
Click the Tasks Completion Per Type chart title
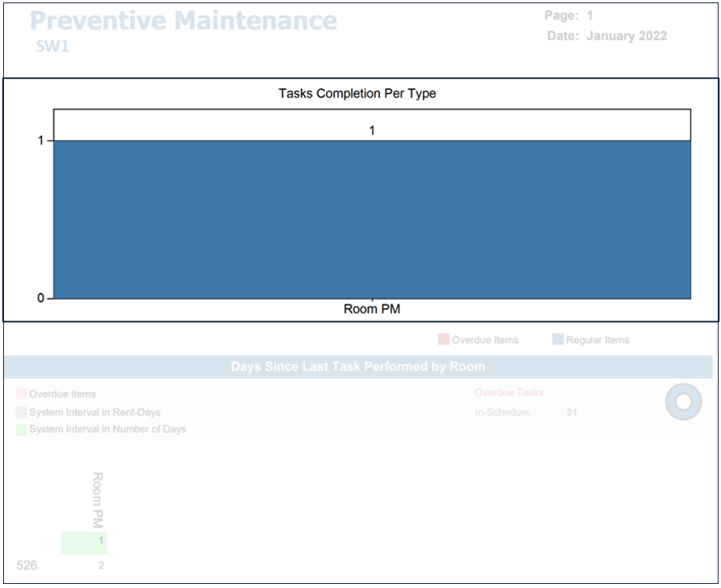[x=357, y=94]
